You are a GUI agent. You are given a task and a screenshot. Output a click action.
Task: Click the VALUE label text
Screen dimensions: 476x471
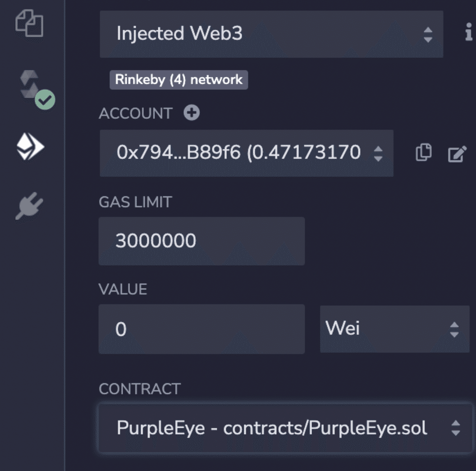pyautogui.click(x=123, y=289)
